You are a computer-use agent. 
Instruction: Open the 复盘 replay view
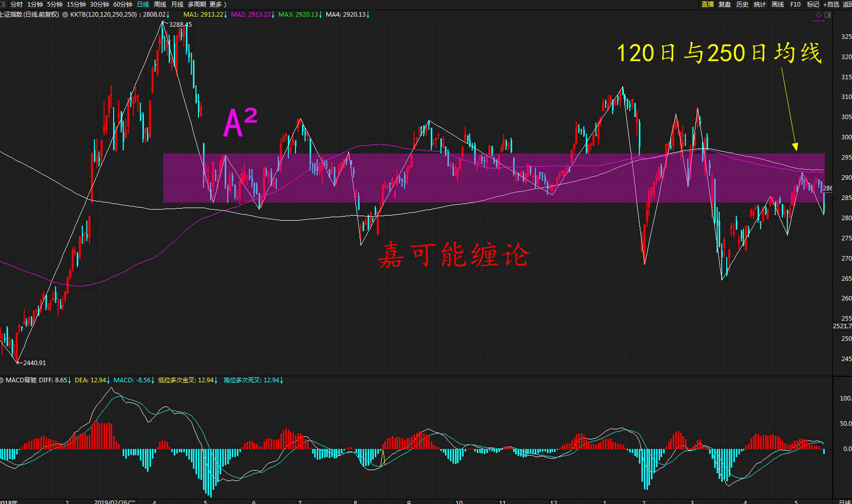click(x=725, y=4)
